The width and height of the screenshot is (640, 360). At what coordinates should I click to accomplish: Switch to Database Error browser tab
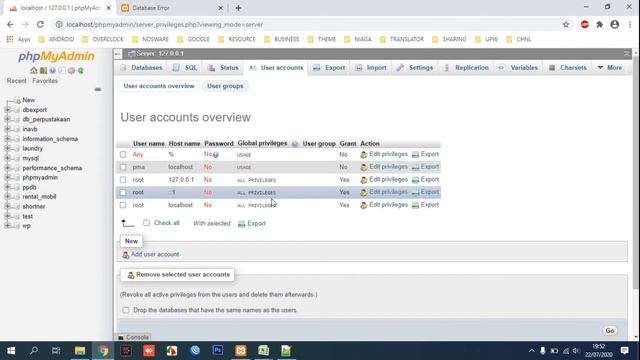[171, 8]
